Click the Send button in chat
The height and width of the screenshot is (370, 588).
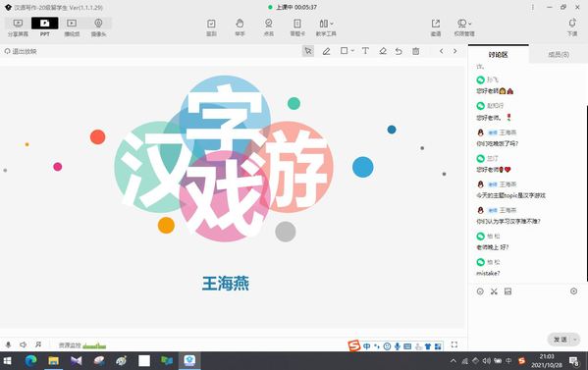(561, 340)
